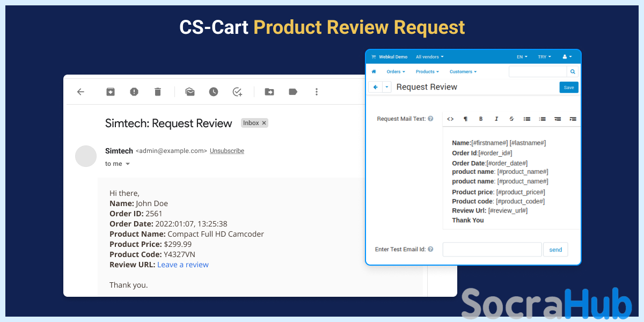Image resolution: width=644 pixels, height=322 pixels.
Task: Move email using the folder arrow icon
Action: click(x=269, y=92)
